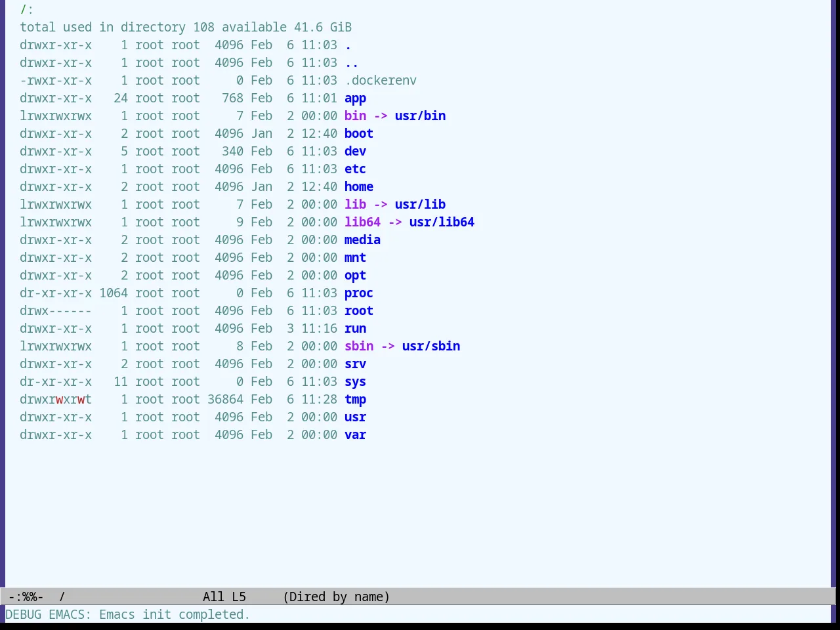Screen dimensions: 840x630
Task: Click the 36864 size of tmp
Action: pos(225,400)
